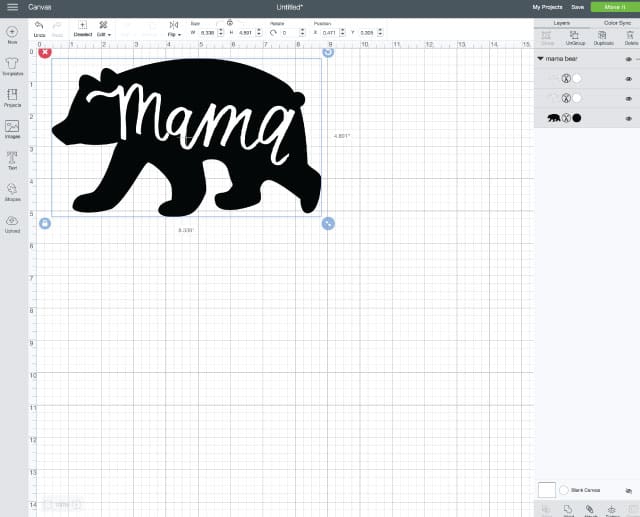Click the Delete icon in Layers panel
The height and width of the screenshot is (517, 640).
coord(631,38)
